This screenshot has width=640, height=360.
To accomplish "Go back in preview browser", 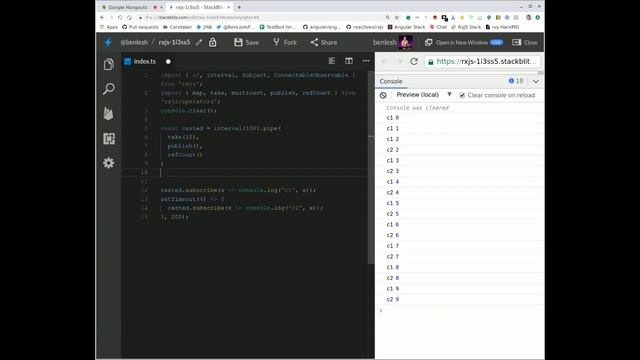I will [384, 62].
